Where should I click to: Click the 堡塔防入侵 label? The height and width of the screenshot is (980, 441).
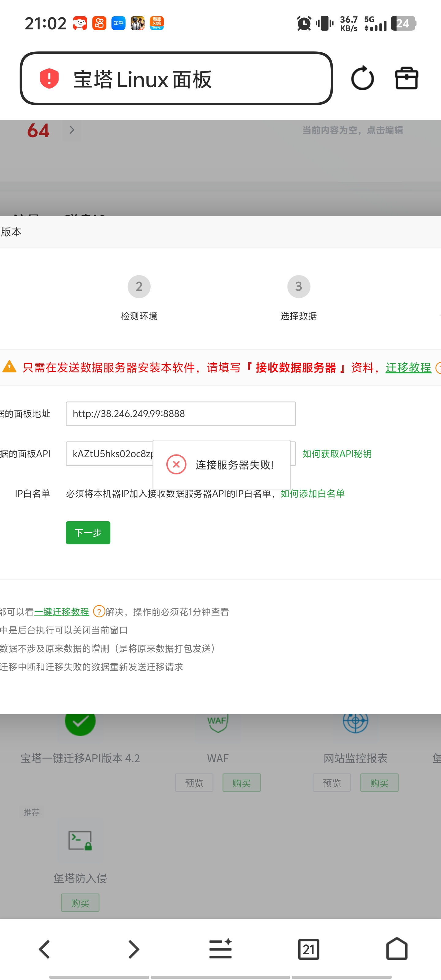(x=80, y=878)
